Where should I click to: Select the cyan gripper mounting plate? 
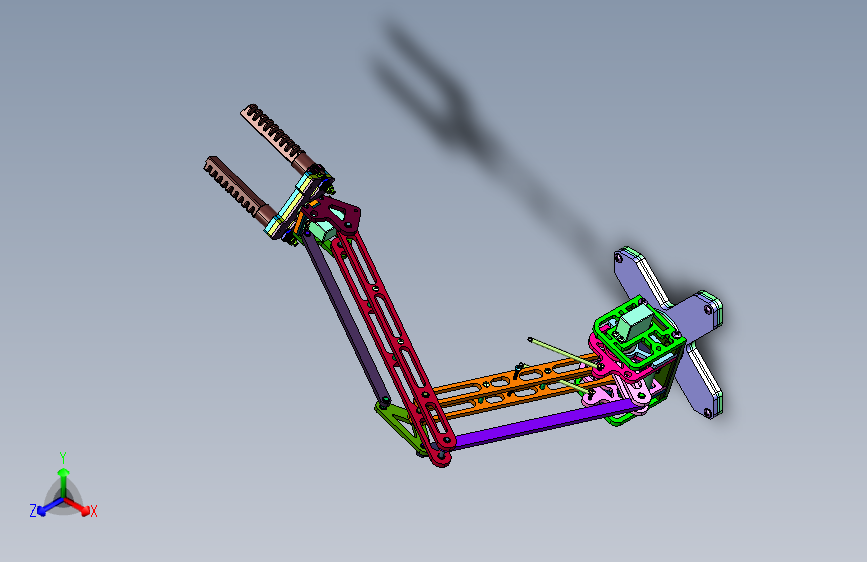tap(289, 206)
